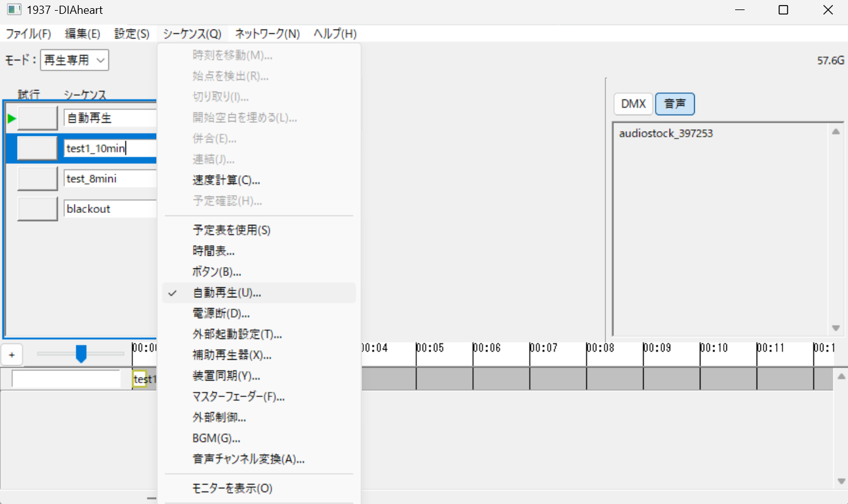The height and width of the screenshot is (504, 848).
Task: Enable 予定表を使用(S) option
Action: [x=231, y=230]
